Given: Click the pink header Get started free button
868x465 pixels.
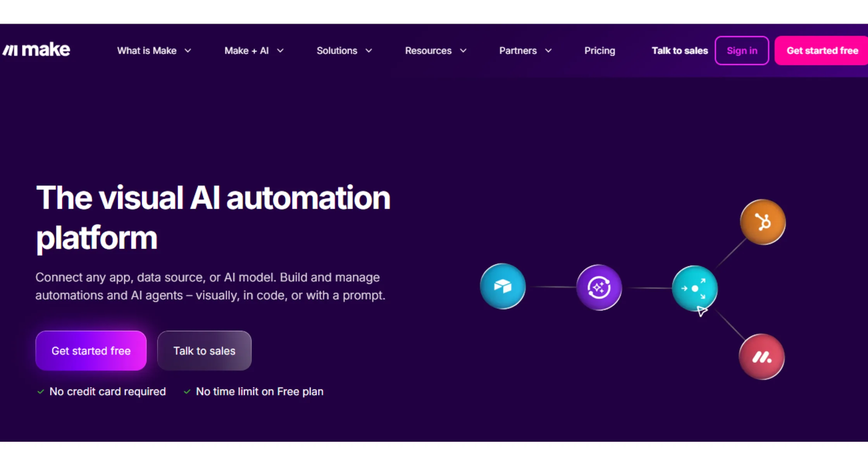Looking at the screenshot, I should point(821,50).
